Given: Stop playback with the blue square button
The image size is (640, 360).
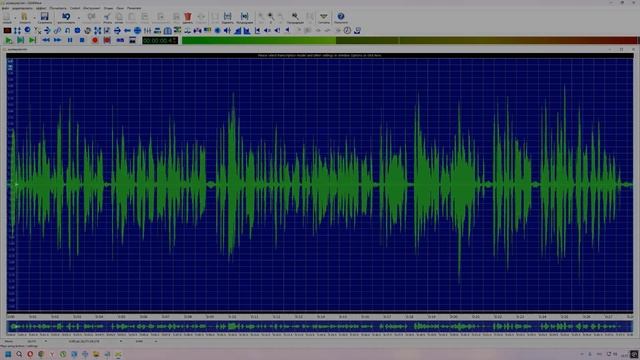Looking at the screenshot, I should [82, 40].
